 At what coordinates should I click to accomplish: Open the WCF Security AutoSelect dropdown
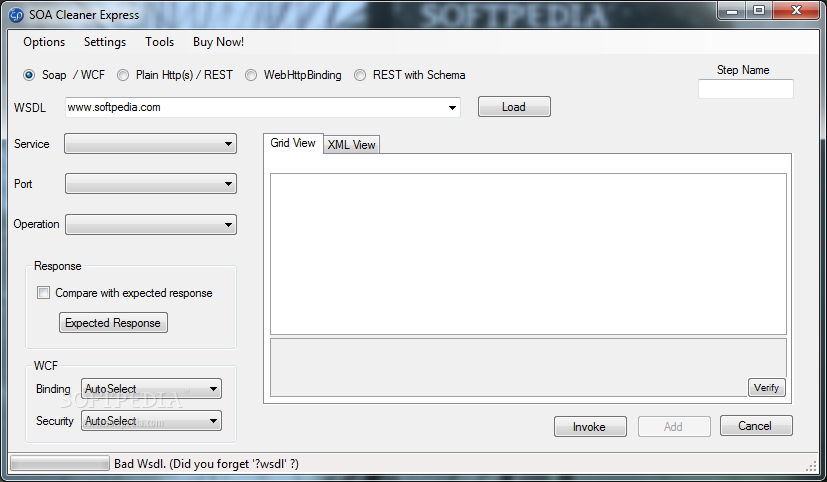151,421
